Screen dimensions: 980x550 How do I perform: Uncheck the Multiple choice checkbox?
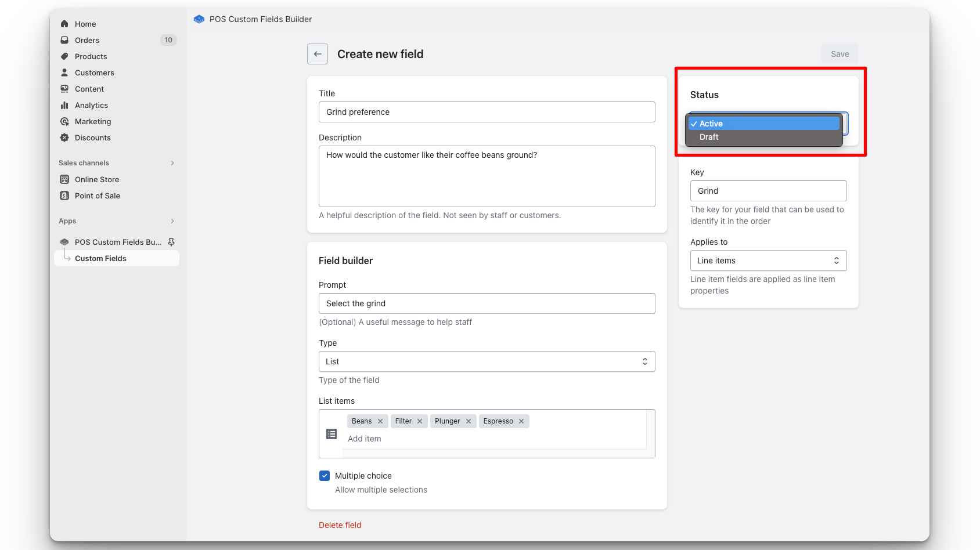325,475
